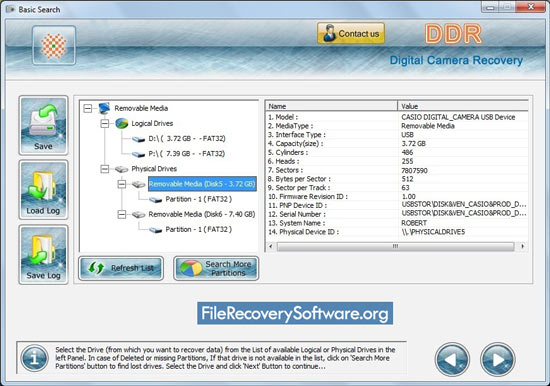The image size is (550, 386).
Task: Click the System Name value ROBERT
Action: [x=414, y=223]
